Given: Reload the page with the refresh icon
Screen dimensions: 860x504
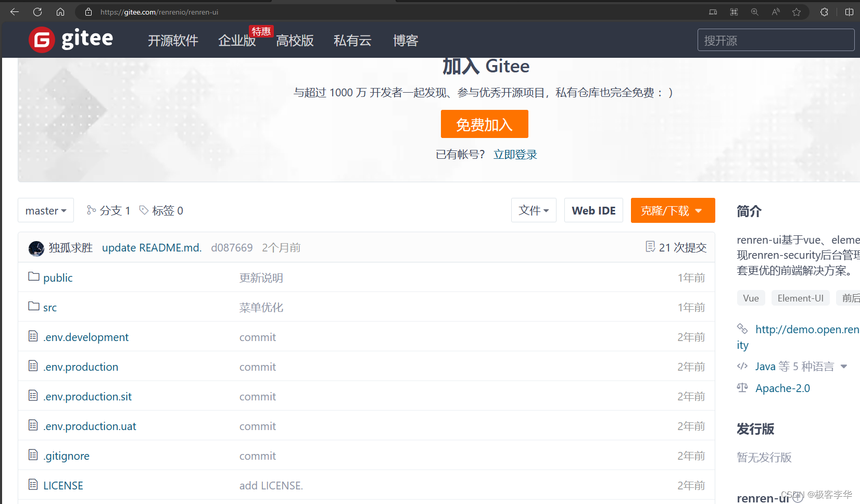Looking at the screenshot, I should pyautogui.click(x=37, y=12).
